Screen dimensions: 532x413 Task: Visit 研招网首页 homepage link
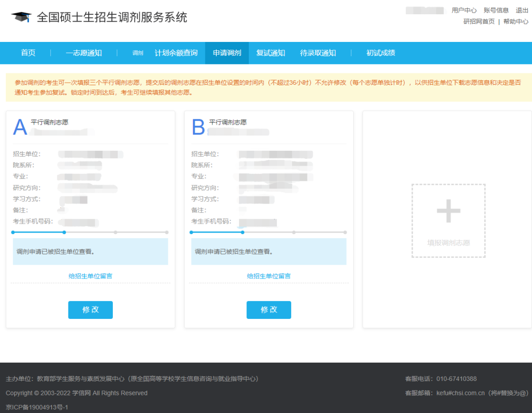pos(478,22)
